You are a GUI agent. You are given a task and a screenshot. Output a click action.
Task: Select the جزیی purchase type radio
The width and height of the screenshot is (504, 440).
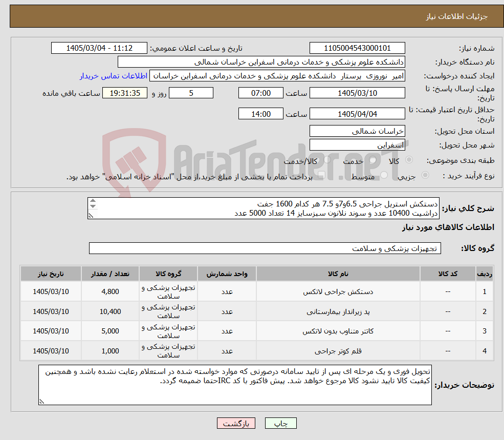(x=425, y=175)
